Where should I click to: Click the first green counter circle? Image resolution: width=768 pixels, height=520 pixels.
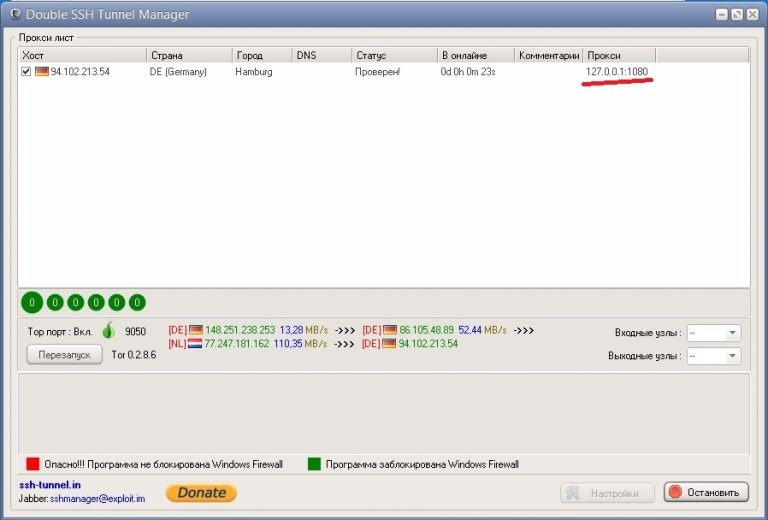point(32,302)
